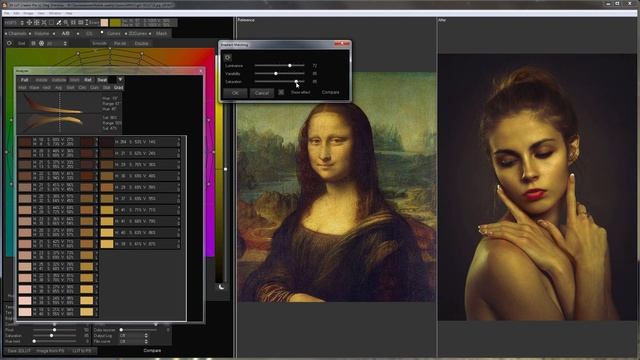This screenshot has width=640, height=360.
Task: Select the move-point cross tool in top toolbar
Action: point(29,22)
